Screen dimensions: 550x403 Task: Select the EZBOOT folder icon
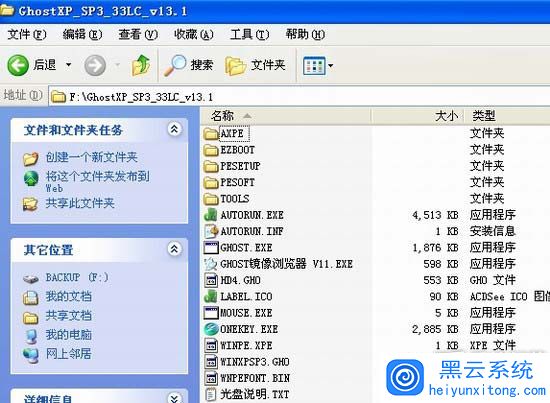pyautogui.click(x=211, y=150)
